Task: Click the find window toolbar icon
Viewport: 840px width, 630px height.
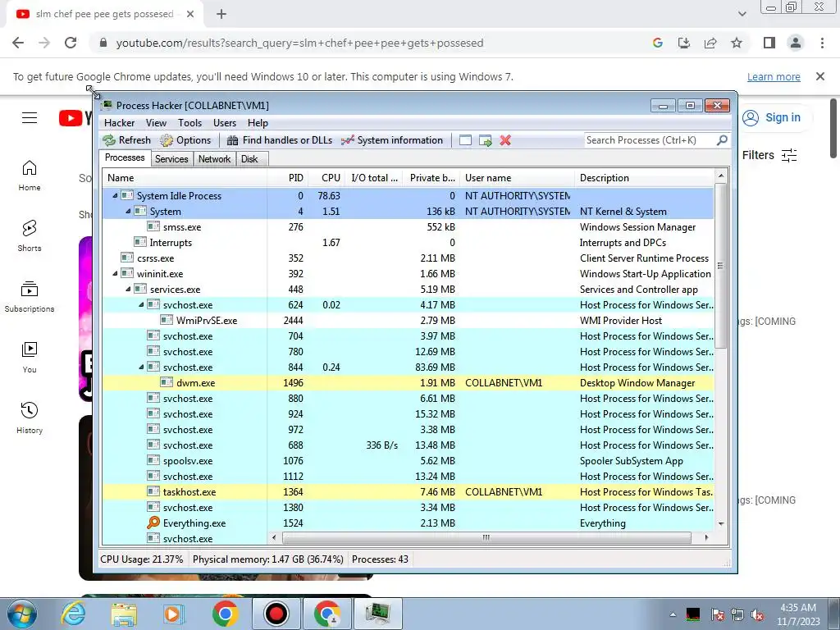Action: pyautogui.click(x=466, y=140)
